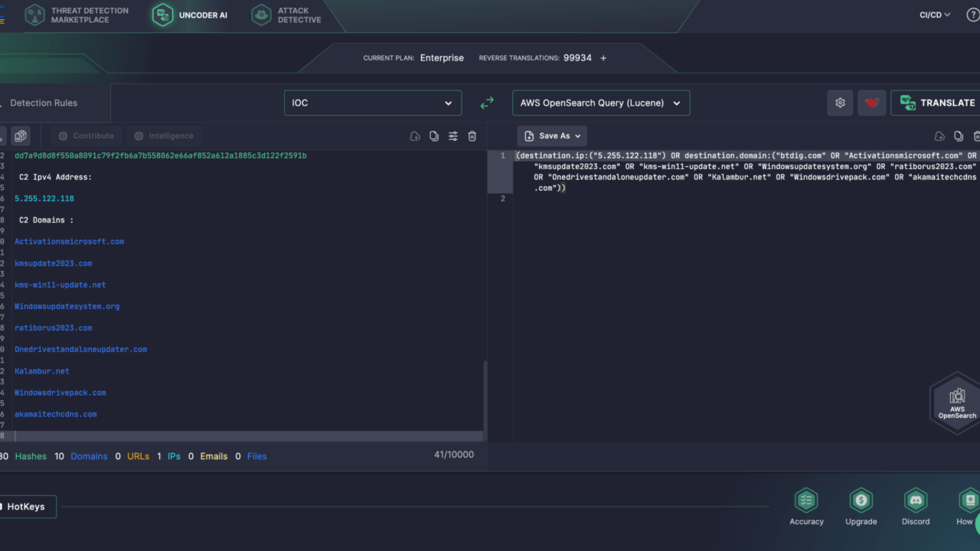
Task: Open the IOC input type dropdown
Action: (x=373, y=103)
